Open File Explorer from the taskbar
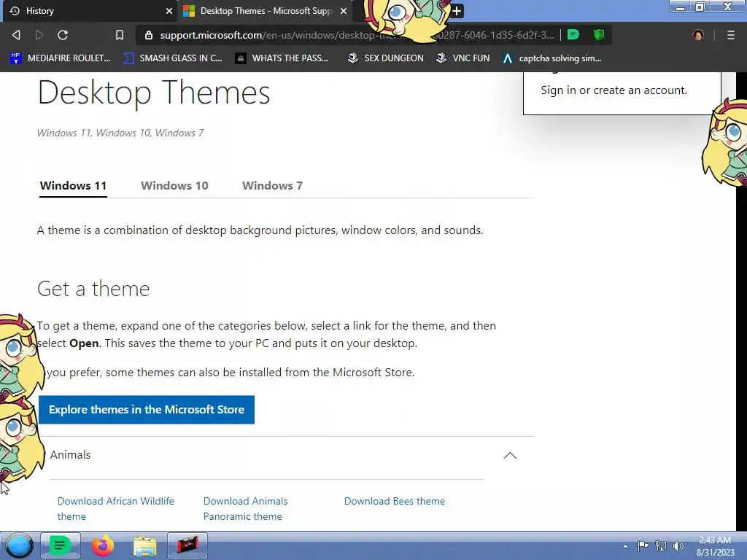Viewport: 747px width, 560px height. (x=145, y=546)
